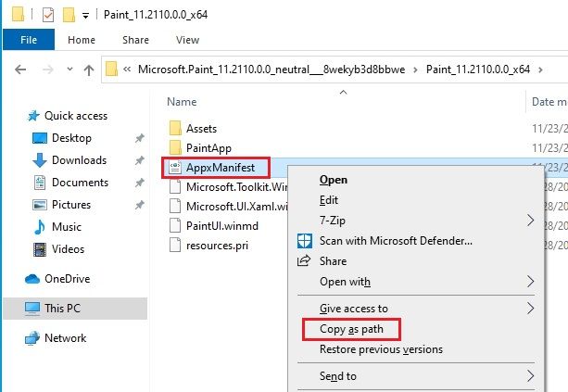The height and width of the screenshot is (392, 568).
Task: Switch to the Share ribbon tab
Action: tap(135, 40)
